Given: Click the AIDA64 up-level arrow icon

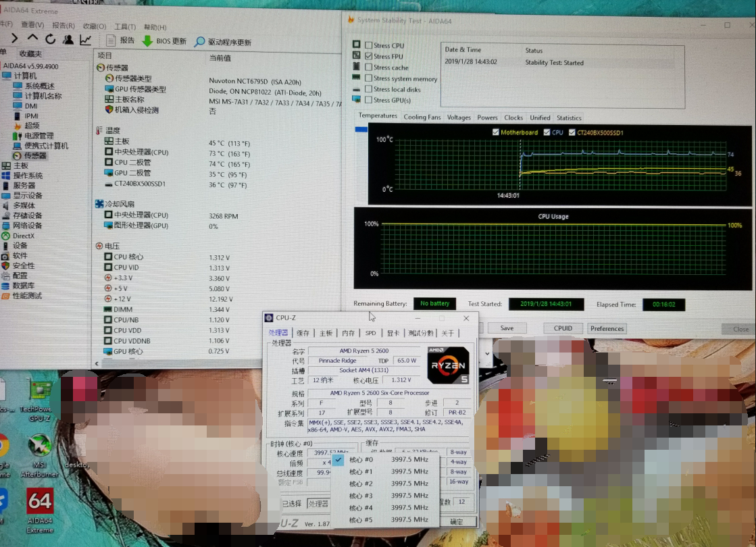Looking at the screenshot, I should point(32,38).
